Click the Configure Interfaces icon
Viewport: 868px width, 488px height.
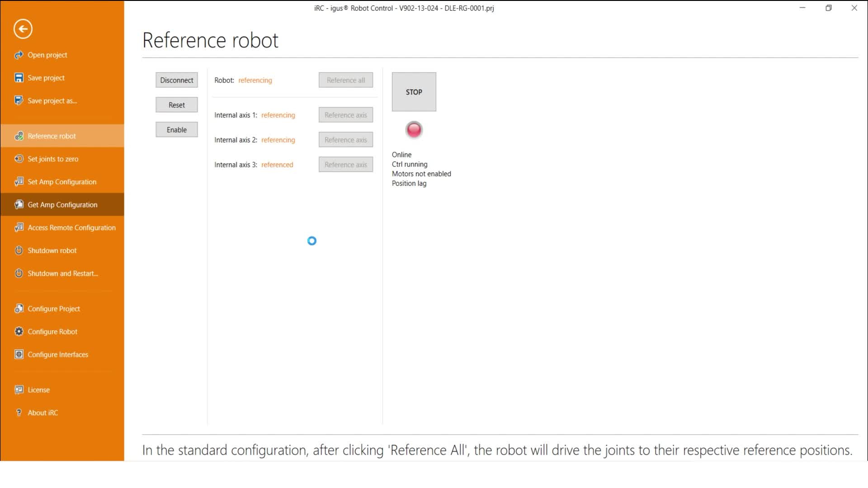coord(19,354)
